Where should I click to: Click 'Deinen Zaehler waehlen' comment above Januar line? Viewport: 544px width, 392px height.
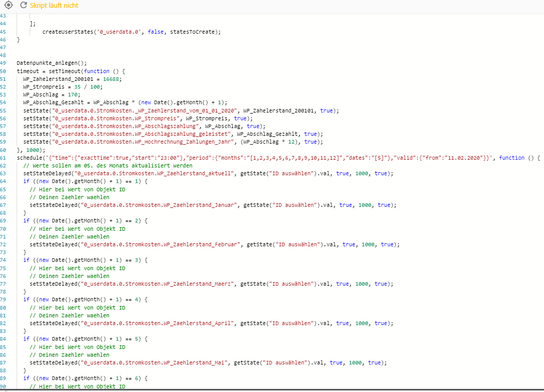click(69, 198)
